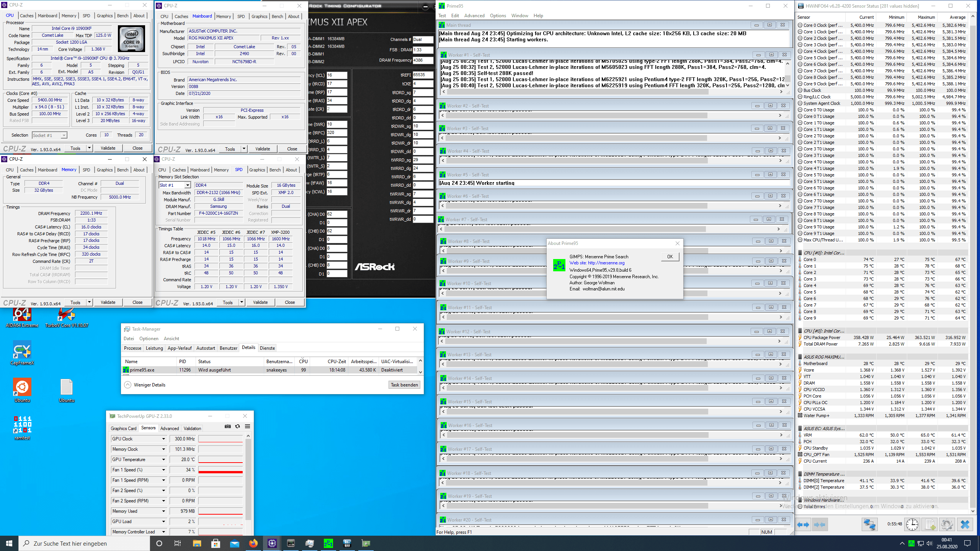
Task: Reset HWiNFO min/max with clock icon
Action: click(912, 524)
